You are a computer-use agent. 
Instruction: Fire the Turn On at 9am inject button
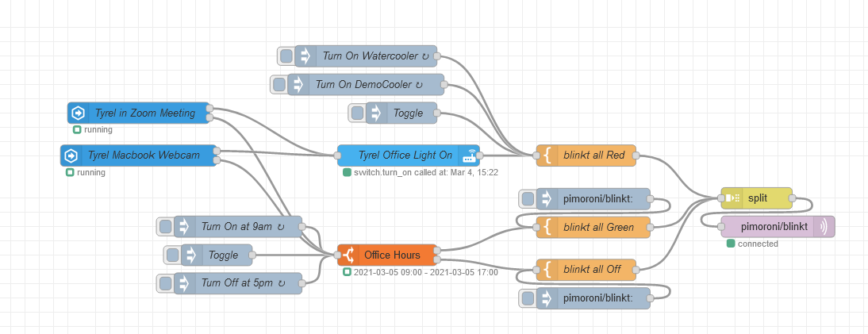point(166,227)
